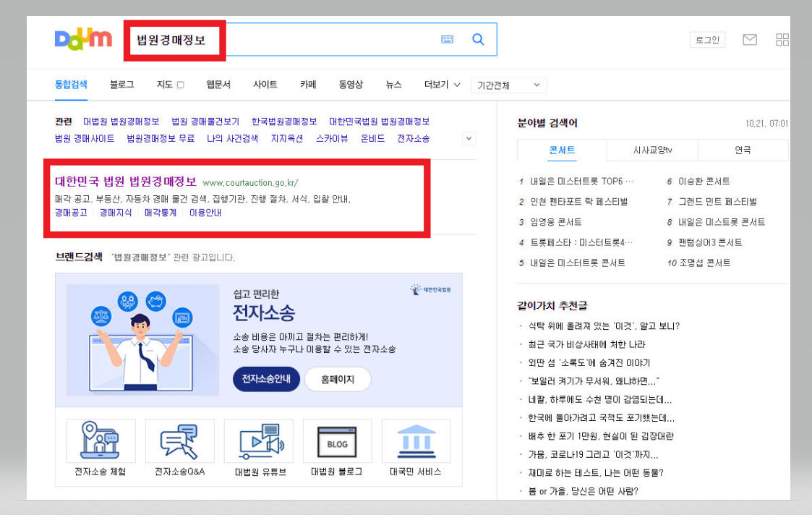The image size is (812, 515).
Task: Open the www.courtauction.go.kr URL link
Action: 251,183
